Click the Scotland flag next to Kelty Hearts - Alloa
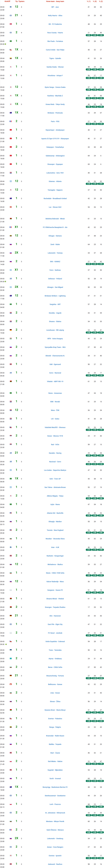This screenshot has width=104, height=868. coord(10,15)
